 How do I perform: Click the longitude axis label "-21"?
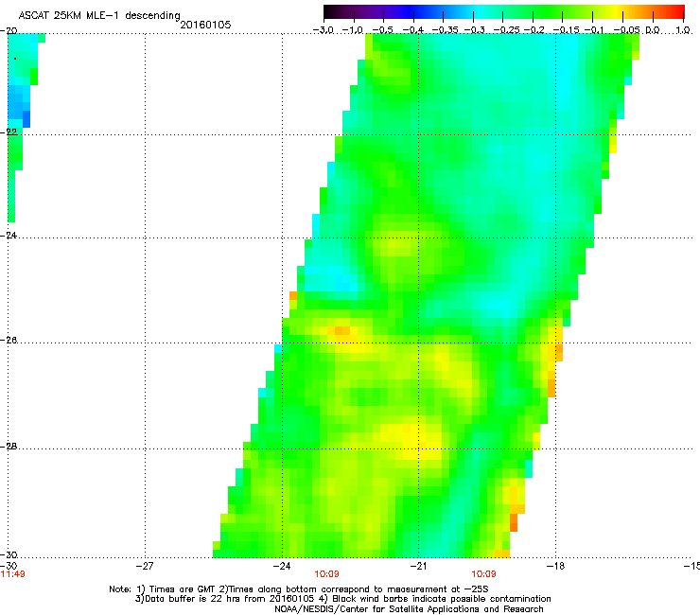(x=418, y=566)
